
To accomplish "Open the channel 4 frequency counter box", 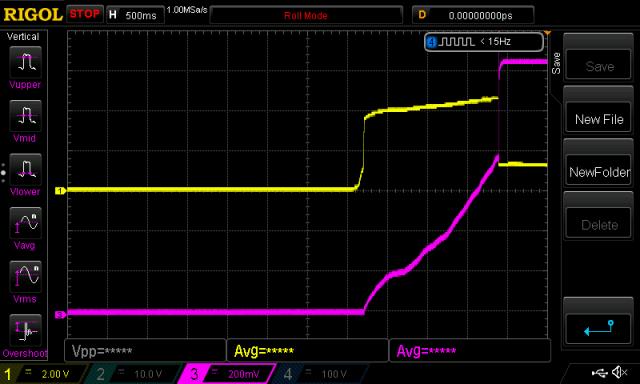I will 484,42.
